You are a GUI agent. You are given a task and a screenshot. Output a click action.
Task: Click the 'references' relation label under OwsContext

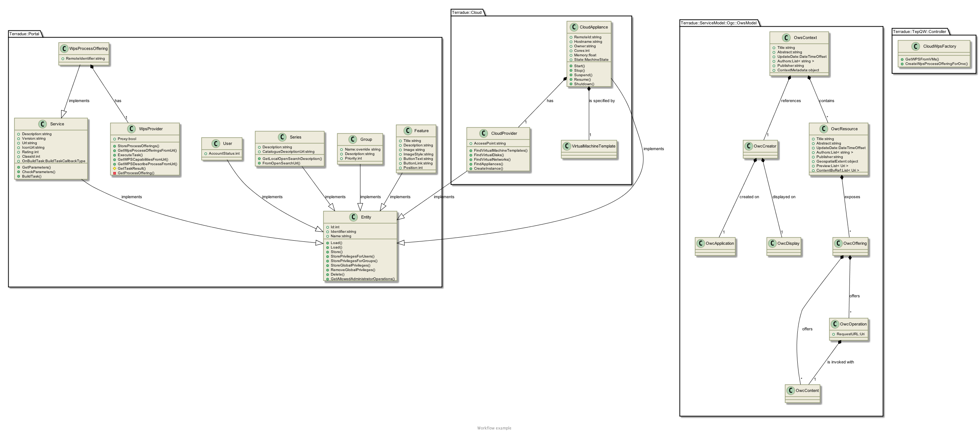[x=791, y=101]
